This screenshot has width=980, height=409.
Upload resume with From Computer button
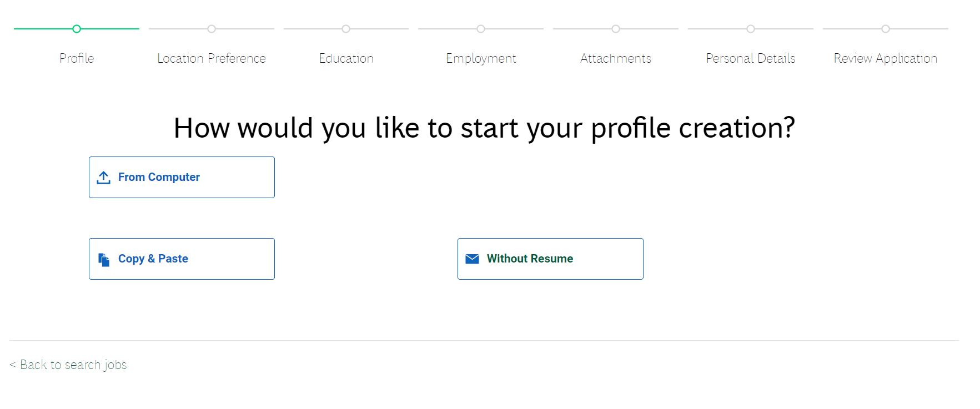click(x=182, y=178)
